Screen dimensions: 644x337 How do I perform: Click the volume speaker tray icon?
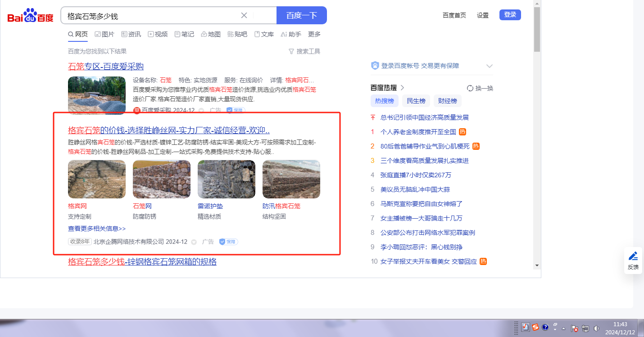(x=597, y=328)
